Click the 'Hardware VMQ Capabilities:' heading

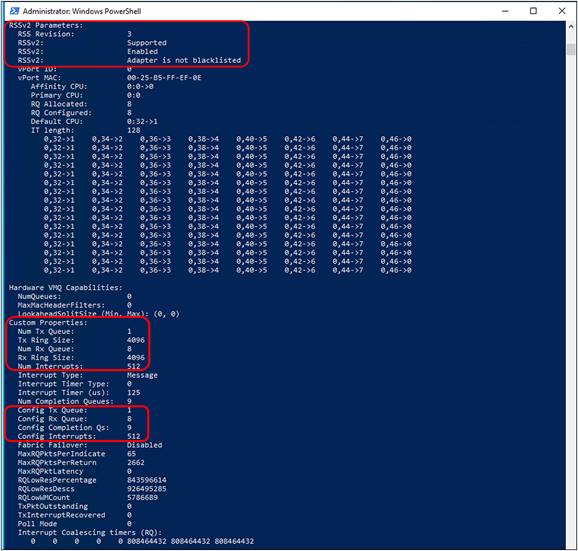coord(66,288)
